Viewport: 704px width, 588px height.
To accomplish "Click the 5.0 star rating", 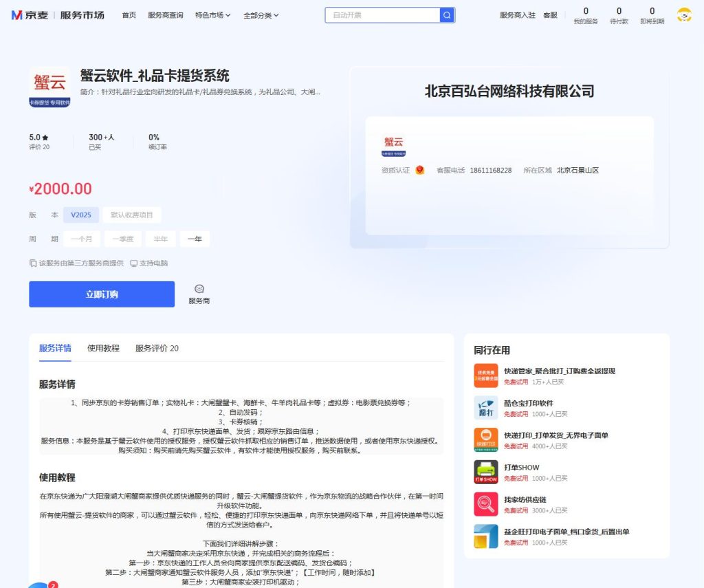I will 39,137.
